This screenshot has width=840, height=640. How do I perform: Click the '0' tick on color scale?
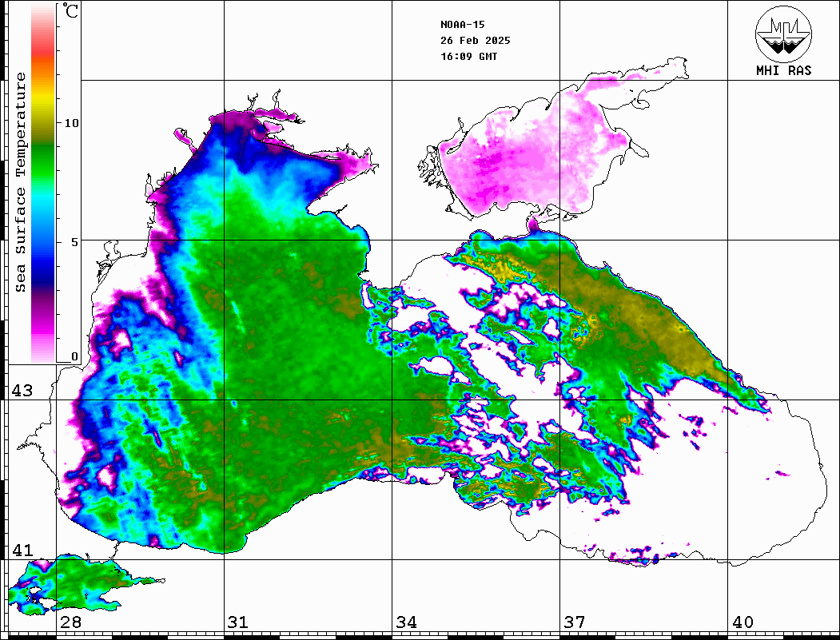[x=74, y=356]
